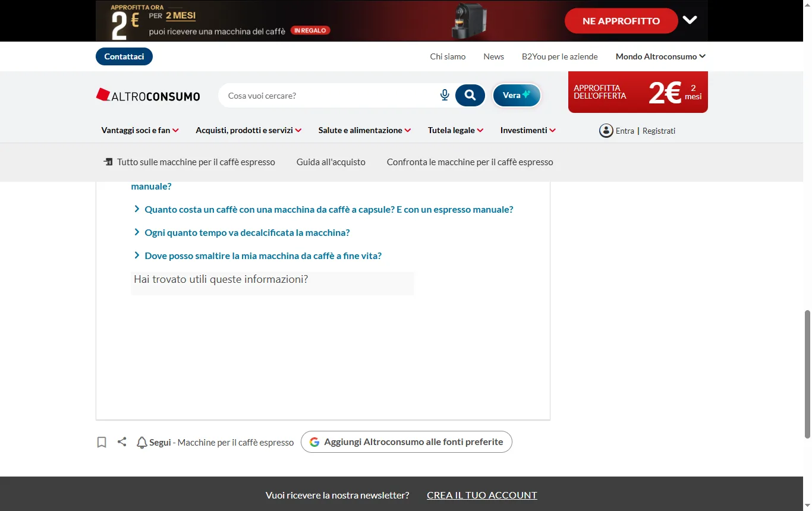Expand the Mondo Altroconsumo dropdown
This screenshot has height=511, width=812.
[660, 56]
